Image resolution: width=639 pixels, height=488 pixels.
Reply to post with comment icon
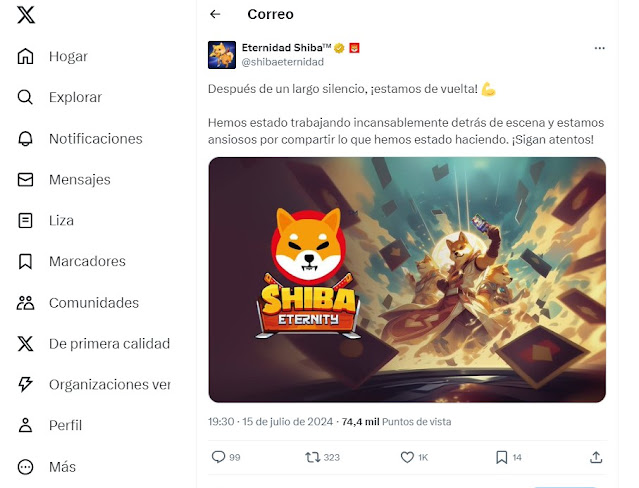(218, 457)
